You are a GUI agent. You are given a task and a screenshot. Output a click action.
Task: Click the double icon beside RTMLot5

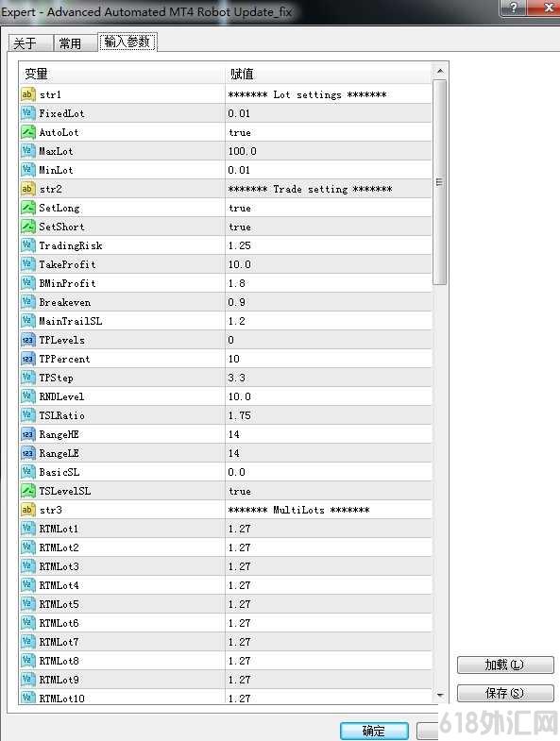(x=28, y=604)
